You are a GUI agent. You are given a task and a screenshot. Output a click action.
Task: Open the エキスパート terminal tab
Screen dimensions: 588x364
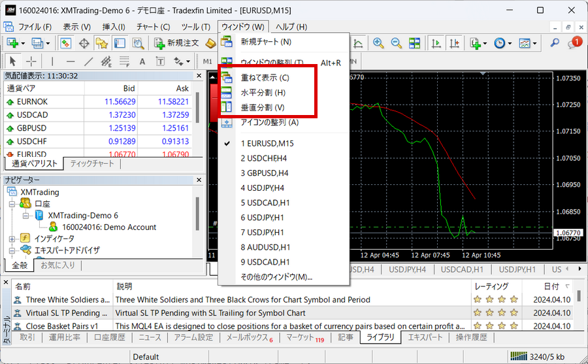pos(425,337)
